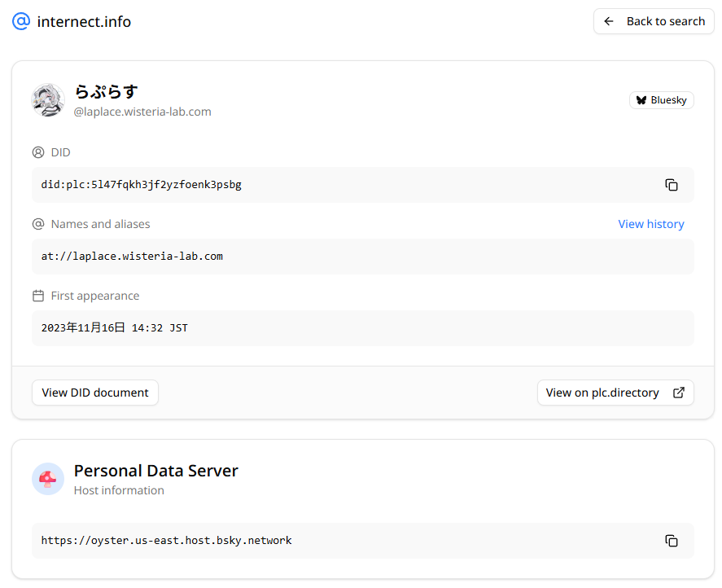Open the View history link
Screen dimensions: 722x588
(650, 224)
